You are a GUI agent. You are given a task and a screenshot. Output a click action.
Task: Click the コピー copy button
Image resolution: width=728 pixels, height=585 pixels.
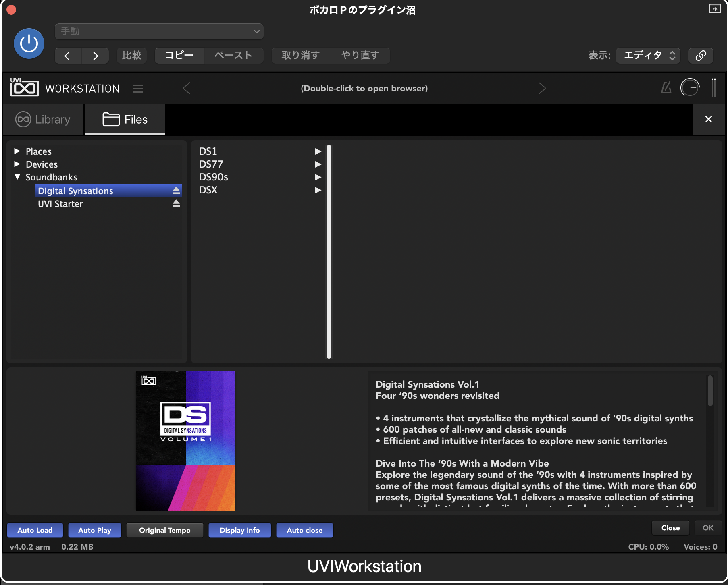(x=179, y=55)
